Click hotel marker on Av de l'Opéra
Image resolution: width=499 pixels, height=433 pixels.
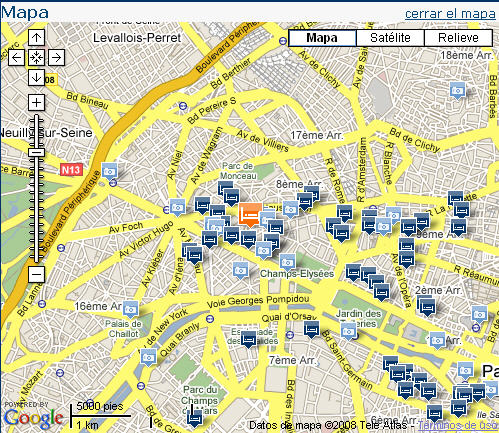click(x=407, y=259)
